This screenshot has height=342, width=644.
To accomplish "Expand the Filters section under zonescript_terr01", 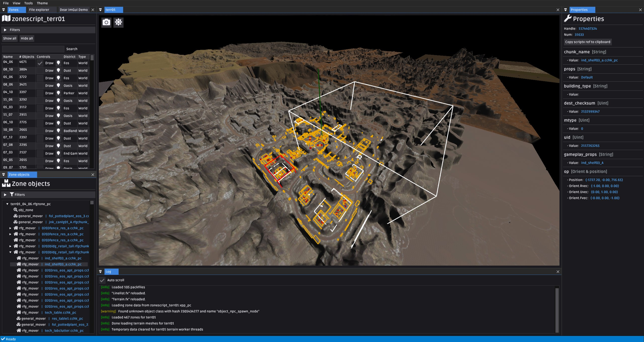I will (5, 30).
